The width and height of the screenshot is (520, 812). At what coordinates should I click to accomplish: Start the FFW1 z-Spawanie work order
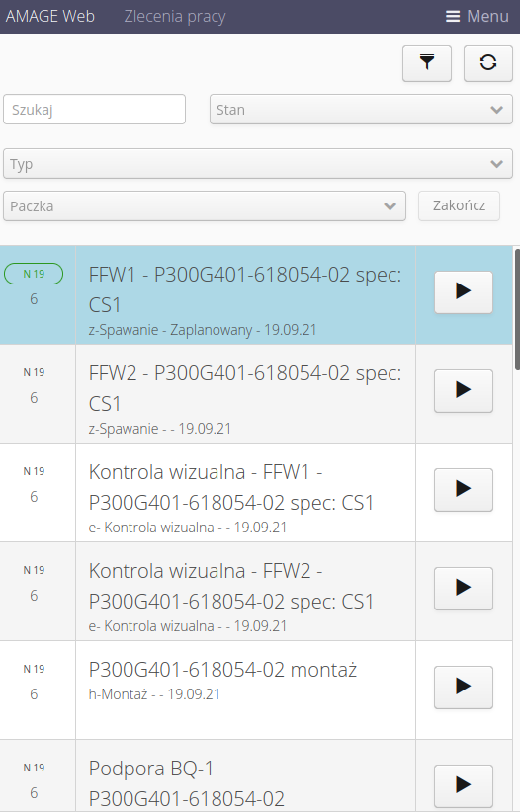(464, 292)
